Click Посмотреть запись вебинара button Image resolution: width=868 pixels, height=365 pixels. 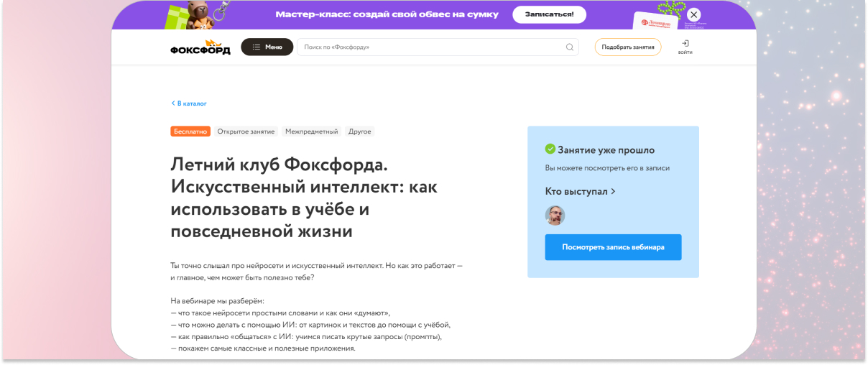point(613,247)
